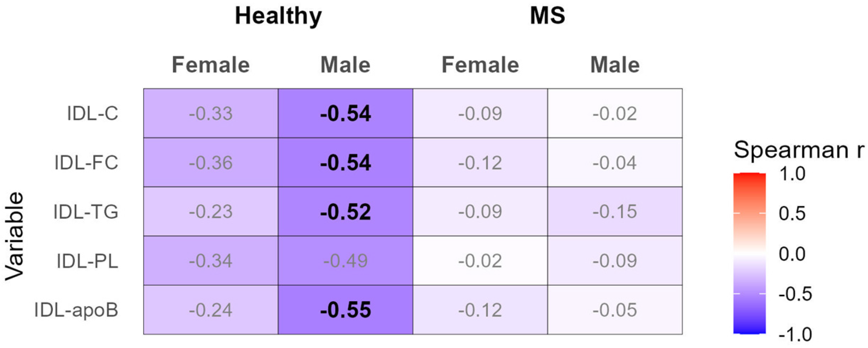The image size is (868, 348).
Task: Click the -0.52 IDL-TG Healthy Male cell
Action: [x=345, y=211]
